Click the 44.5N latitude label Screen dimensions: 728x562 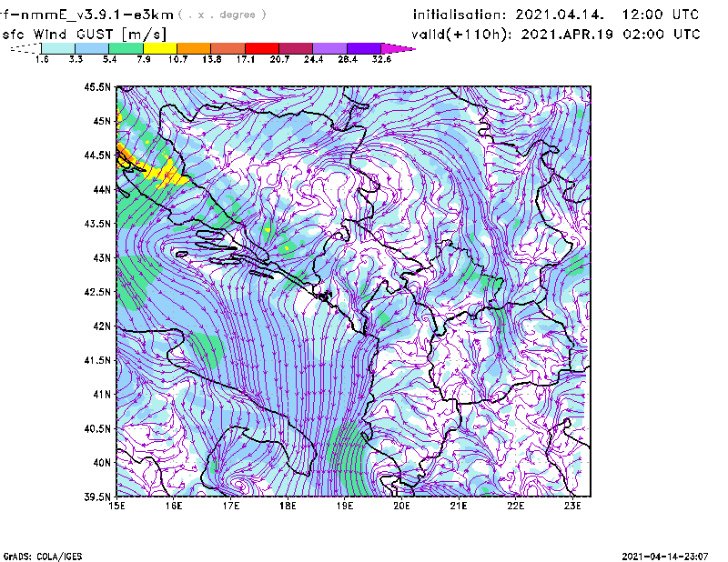point(98,155)
